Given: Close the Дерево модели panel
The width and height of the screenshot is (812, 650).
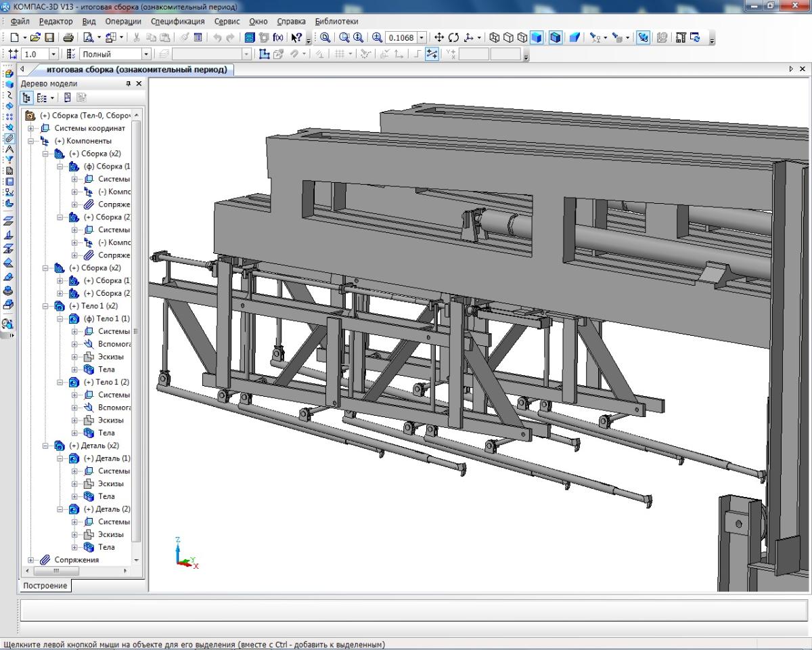Looking at the screenshot, I should coord(139,83).
